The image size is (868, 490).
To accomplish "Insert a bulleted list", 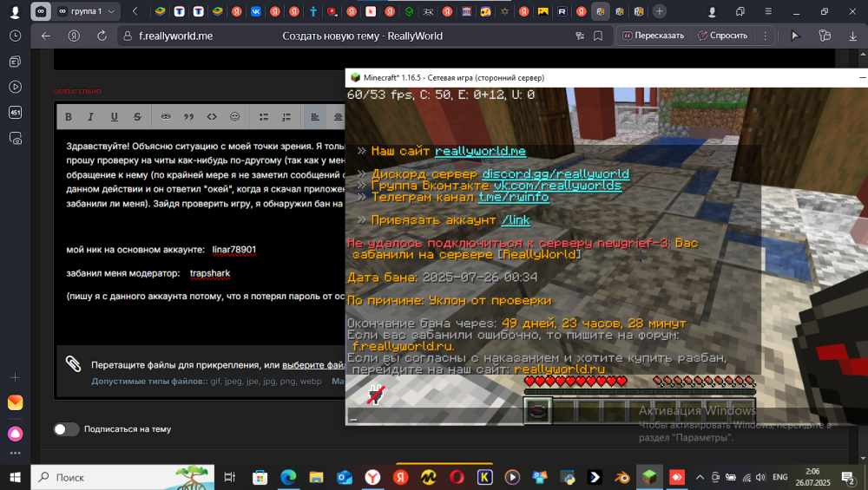I will click(264, 117).
